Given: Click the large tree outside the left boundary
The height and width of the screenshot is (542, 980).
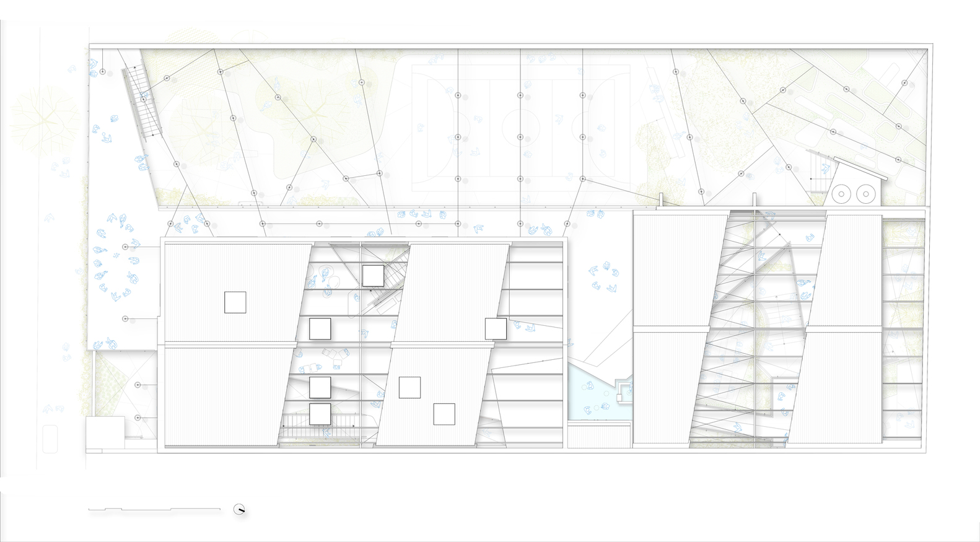Looking at the screenshot, I should point(45,119).
